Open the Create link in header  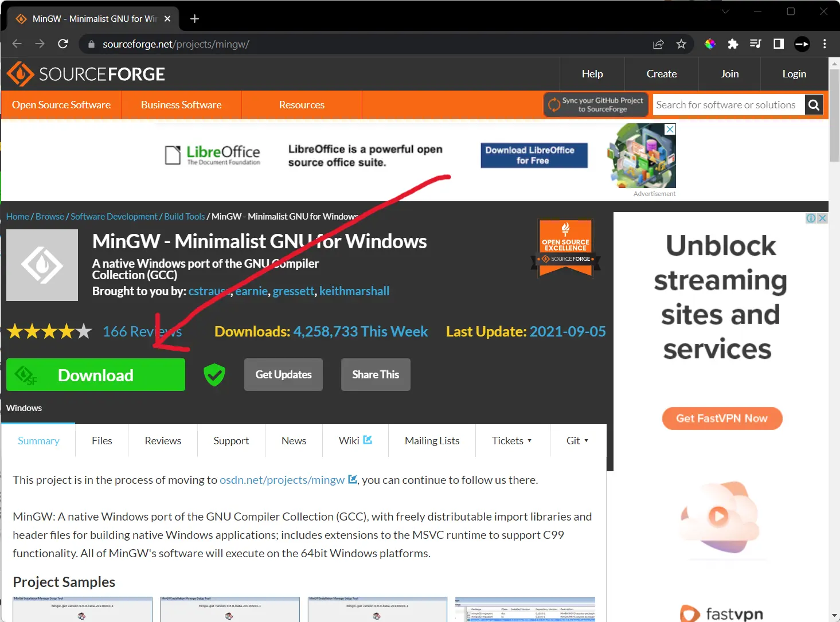[662, 74]
